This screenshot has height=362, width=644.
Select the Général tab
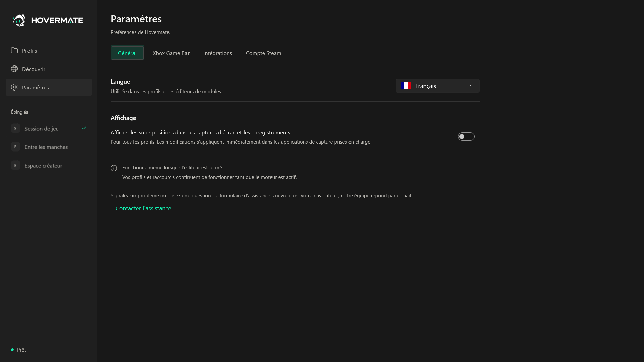[127, 53]
